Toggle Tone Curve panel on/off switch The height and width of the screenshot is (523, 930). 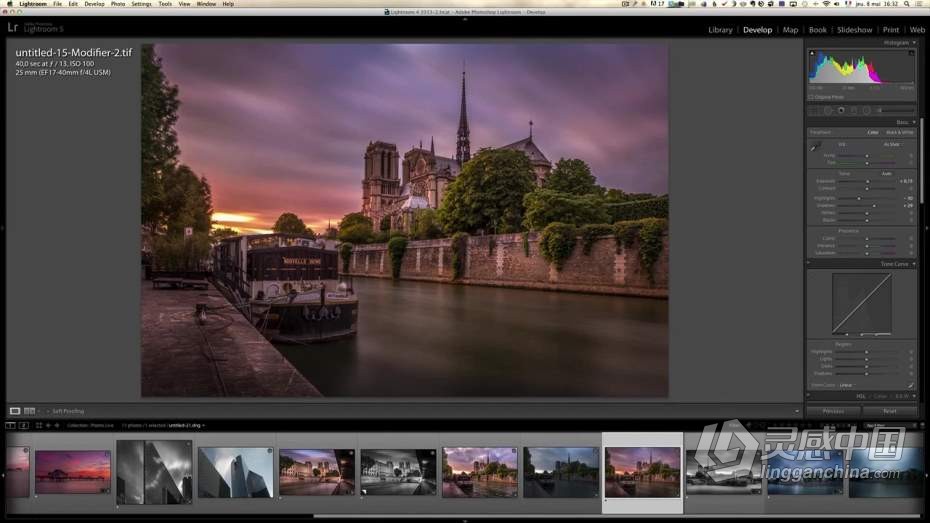(808, 263)
